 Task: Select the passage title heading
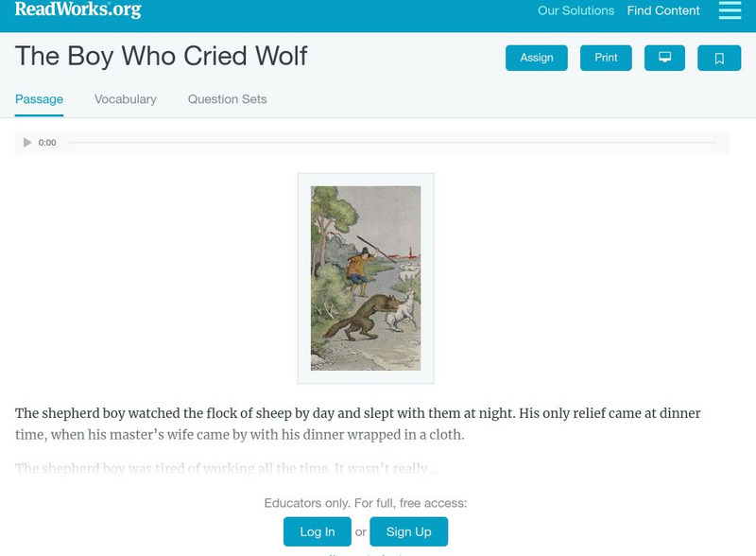161,57
